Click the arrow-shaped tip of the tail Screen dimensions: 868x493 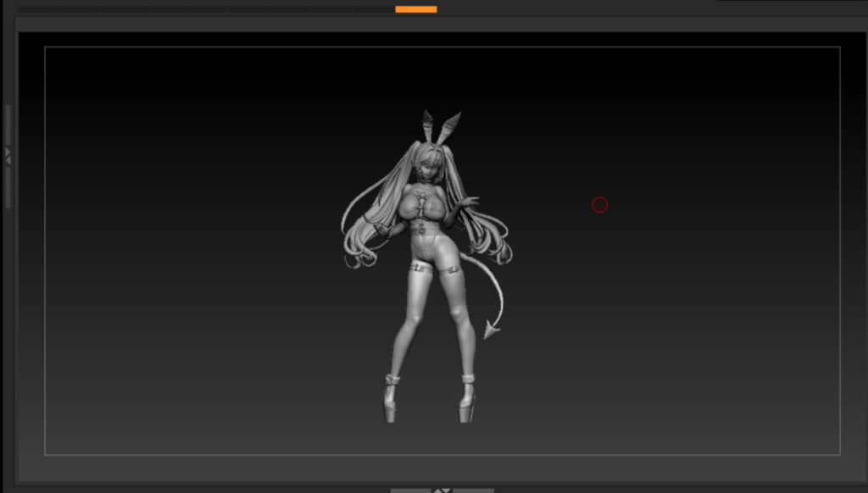pos(491,330)
